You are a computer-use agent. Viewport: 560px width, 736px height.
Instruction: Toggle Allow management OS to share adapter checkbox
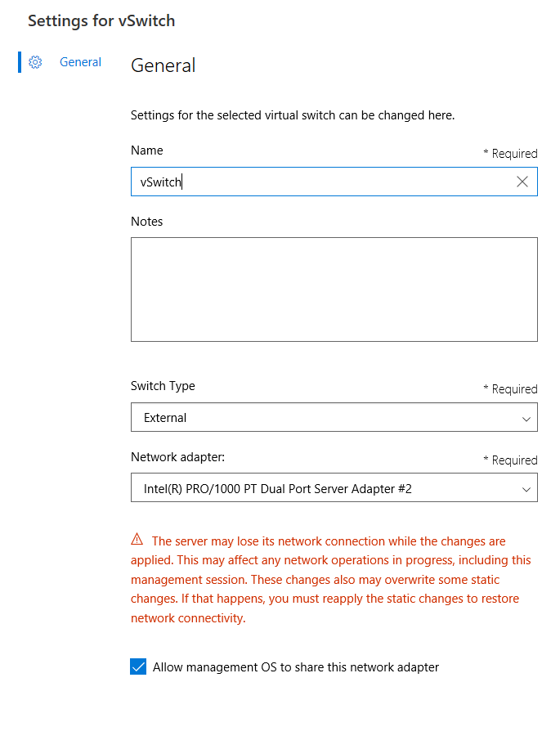pyautogui.click(x=138, y=666)
